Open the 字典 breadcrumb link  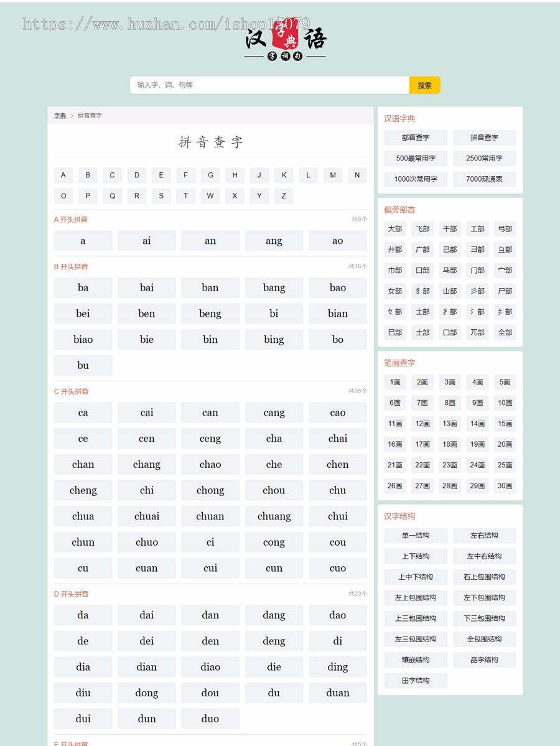[60, 116]
